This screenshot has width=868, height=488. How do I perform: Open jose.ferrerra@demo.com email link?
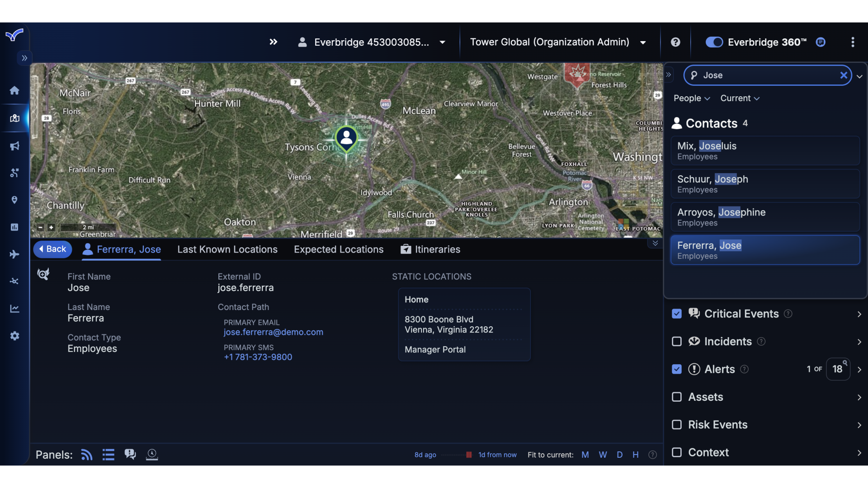tap(273, 332)
